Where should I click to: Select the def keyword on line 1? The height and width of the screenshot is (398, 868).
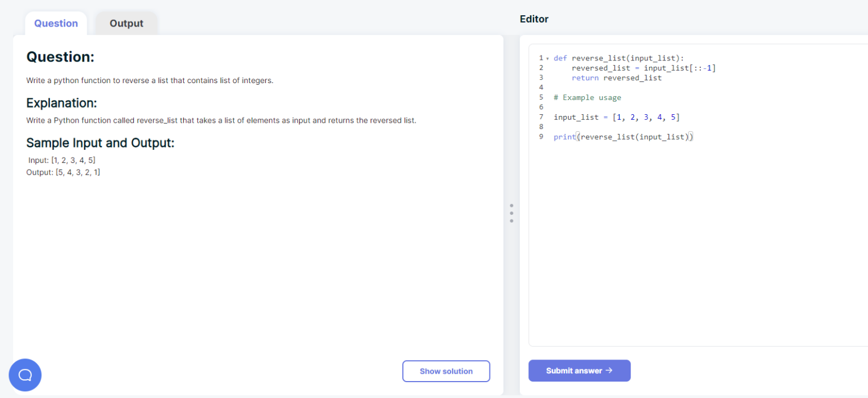coord(559,58)
